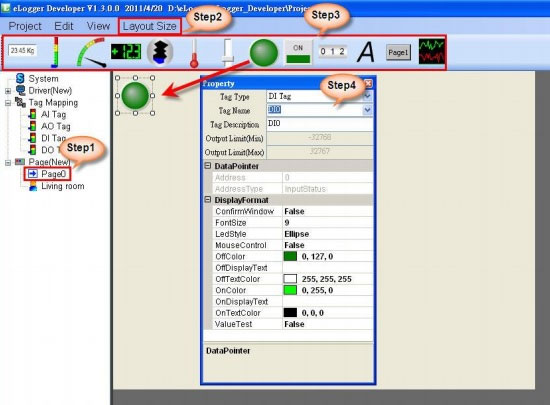This screenshot has height=405, width=550.
Task: Collapse the DisplayFormat property section
Action: pyautogui.click(x=208, y=200)
